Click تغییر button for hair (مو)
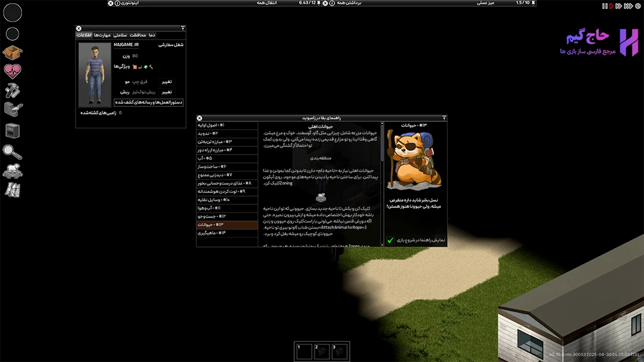Image resolution: width=644 pixels, height=362 pixels. pyautogui.click(x=167, y=82)
